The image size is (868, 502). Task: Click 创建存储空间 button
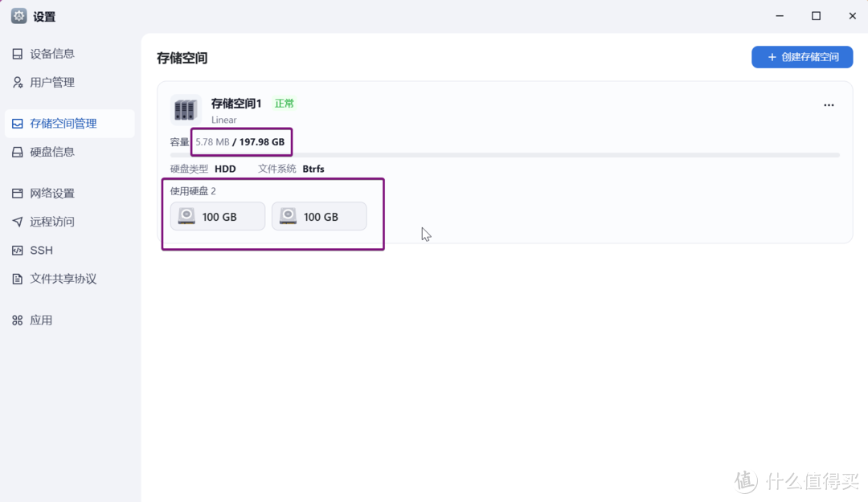click(802, 57)
